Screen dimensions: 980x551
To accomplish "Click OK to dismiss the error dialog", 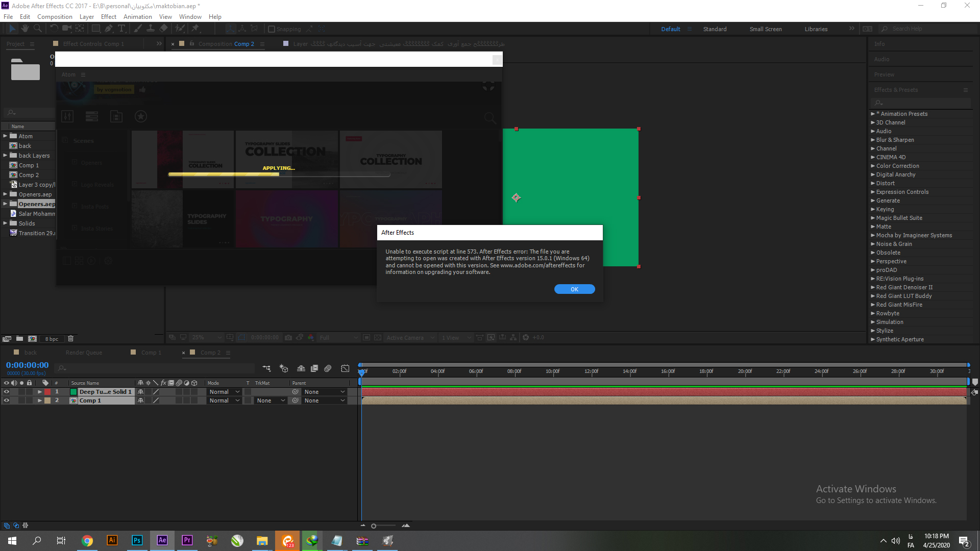I will click(574, 289).
